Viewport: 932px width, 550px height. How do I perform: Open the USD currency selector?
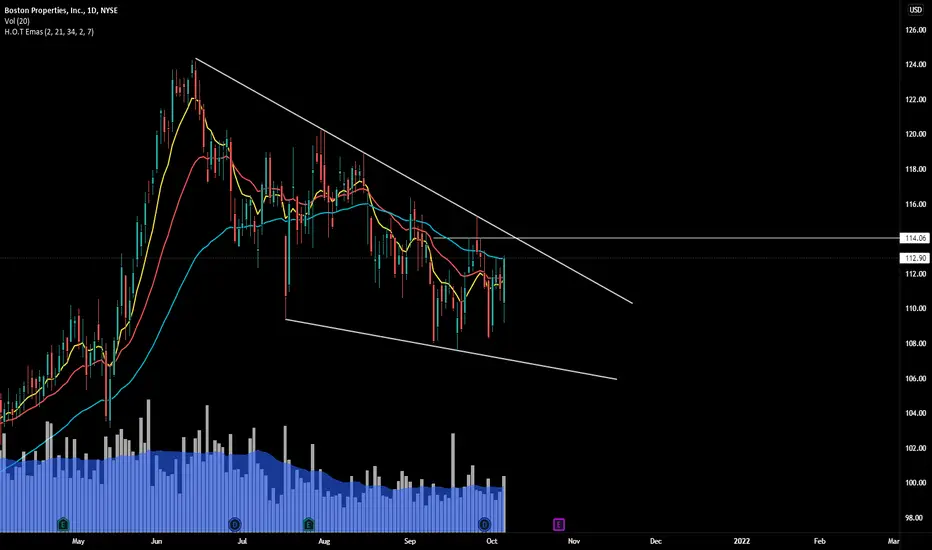915,10
